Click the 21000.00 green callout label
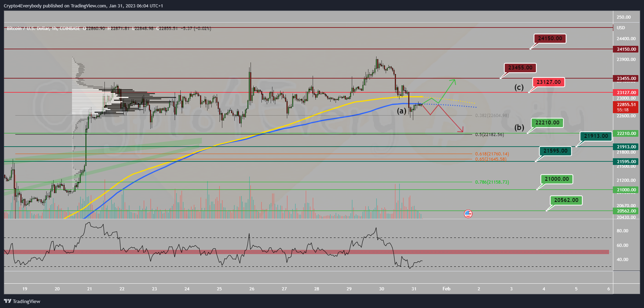 [x=556, y=179]
